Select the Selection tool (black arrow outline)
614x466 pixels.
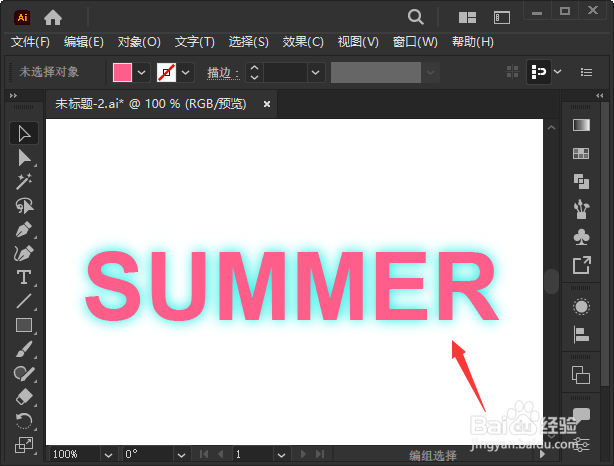24,134
